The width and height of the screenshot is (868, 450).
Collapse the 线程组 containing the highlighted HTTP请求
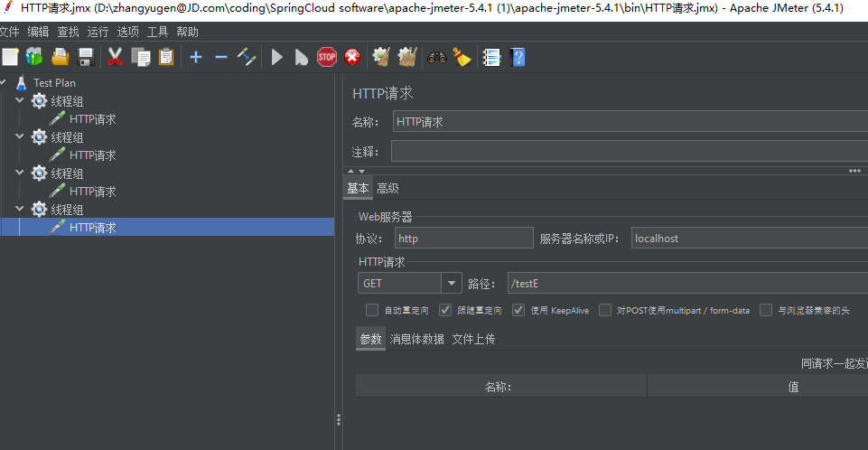click(x=19, y=210)
